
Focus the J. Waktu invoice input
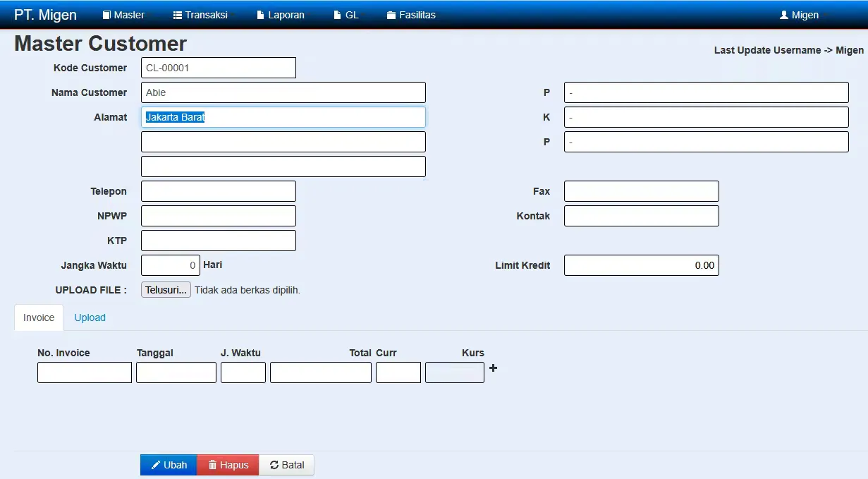pos(243,372)
